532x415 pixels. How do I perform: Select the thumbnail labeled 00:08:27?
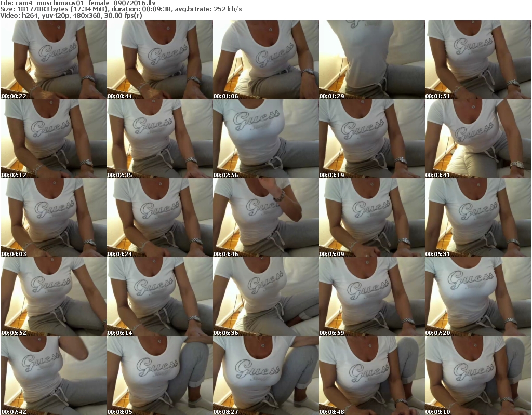pyautogui.click(x=265, y=376)
